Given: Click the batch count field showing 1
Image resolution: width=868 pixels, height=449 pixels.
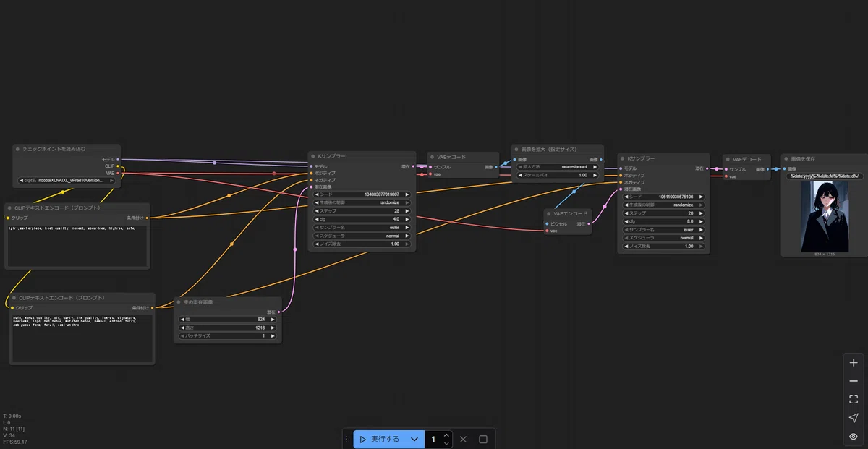Looking at the screenshot, I should pyautogui.click(x=433, y=439).
